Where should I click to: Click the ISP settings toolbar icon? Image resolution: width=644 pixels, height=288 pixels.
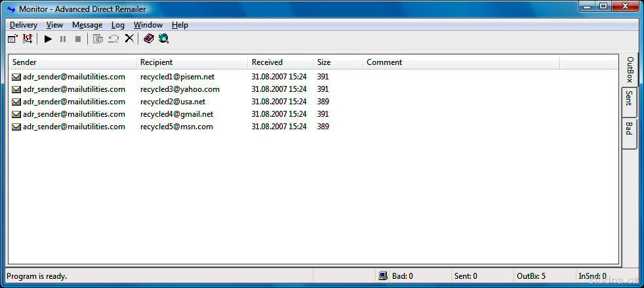click(28, 39)
